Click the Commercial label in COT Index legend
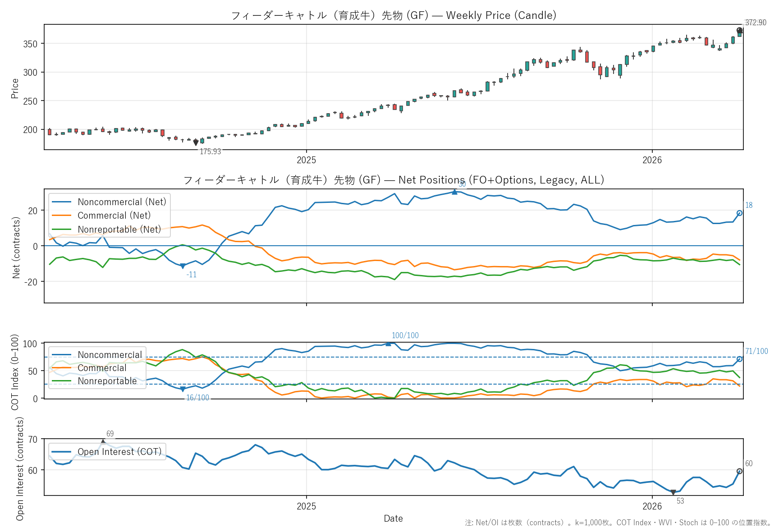Viewport: 779px width, 532px height. [102, 368]
